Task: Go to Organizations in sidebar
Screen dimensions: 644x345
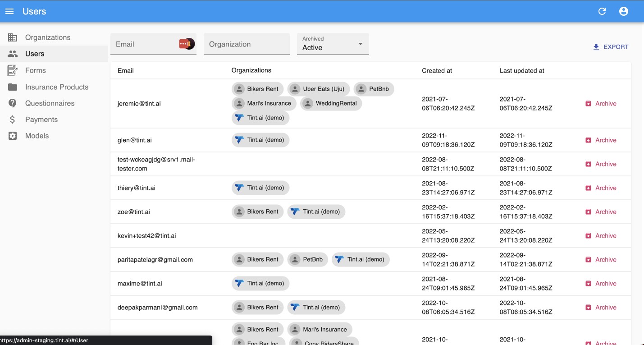Action: [54, 37]
